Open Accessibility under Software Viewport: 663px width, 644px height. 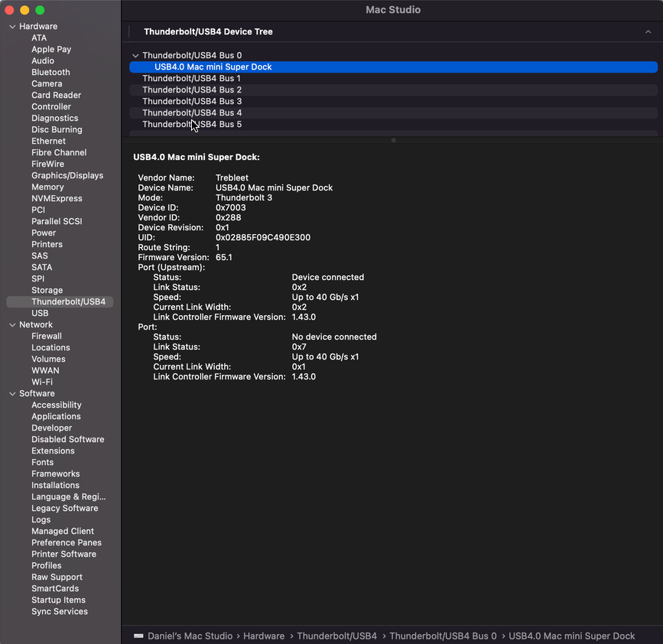coord(57,405)
